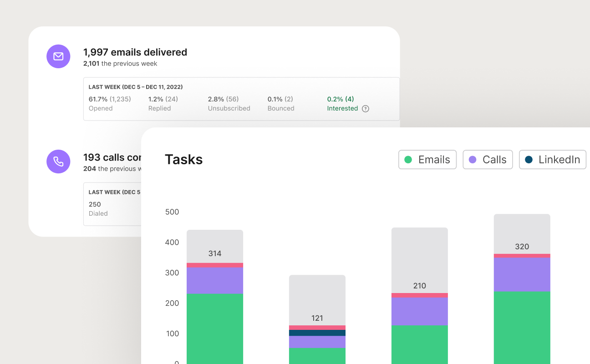Toggle the Emails legend filter
The image size is (590, 364).
[427, 160]
